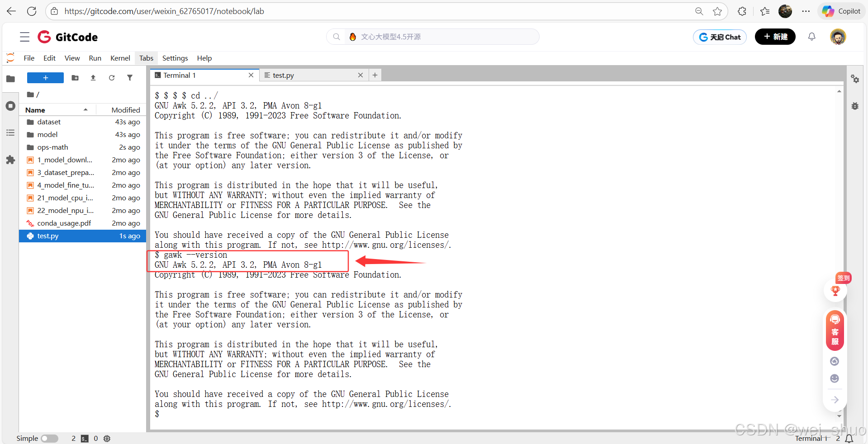The image size is (868, 444).
Task: Open the notifications bell
Action: [812, 37]
